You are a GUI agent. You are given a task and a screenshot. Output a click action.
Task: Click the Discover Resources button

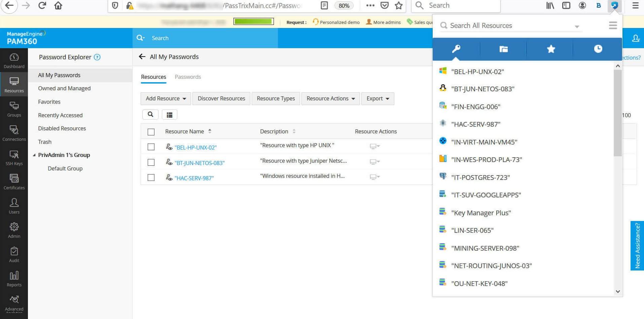click(221, 99)
